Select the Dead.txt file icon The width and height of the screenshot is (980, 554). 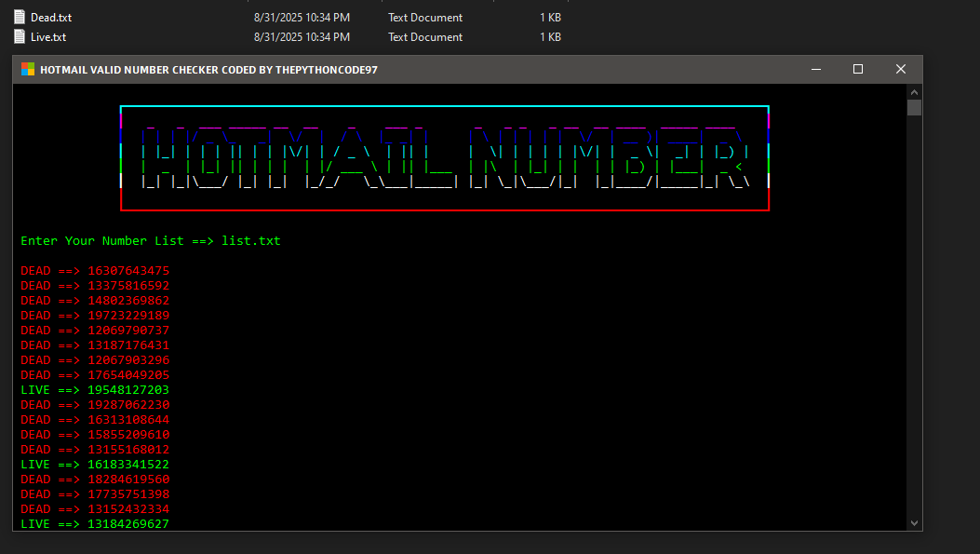coord(20,17)
